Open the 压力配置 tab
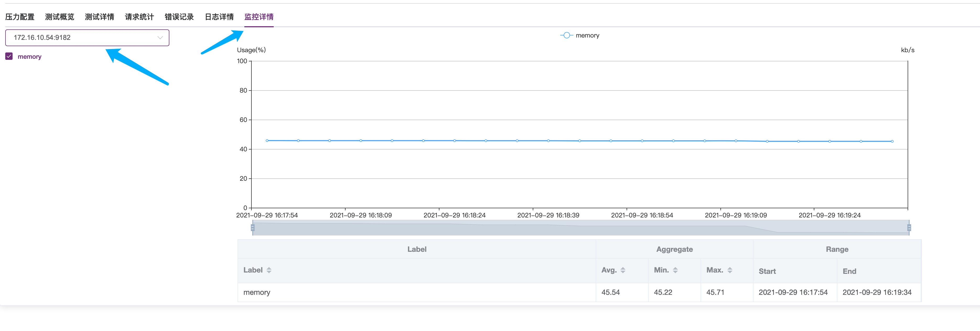The width and height of the screenshot is (980, 331). 20,17
